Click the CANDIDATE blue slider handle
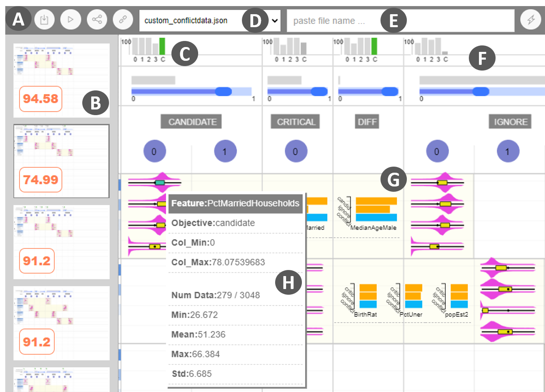This screenshot has width=545, height=392. [223, 92]
